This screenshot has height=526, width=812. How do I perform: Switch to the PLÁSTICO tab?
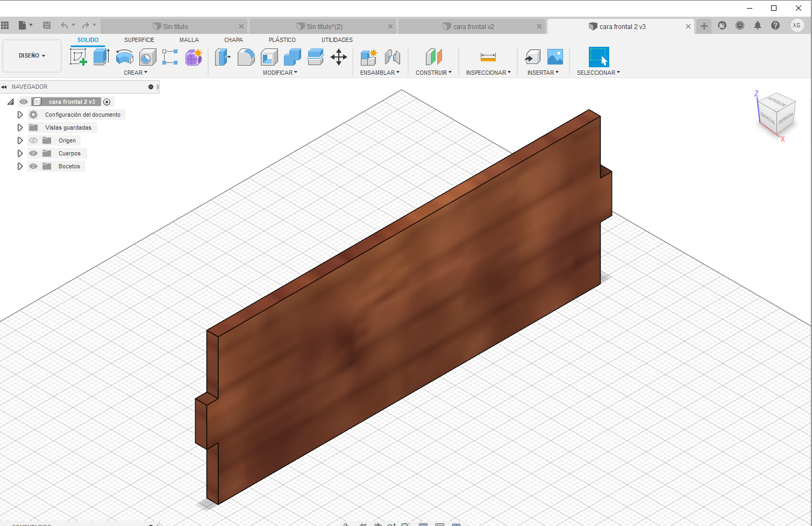(282, 40)
